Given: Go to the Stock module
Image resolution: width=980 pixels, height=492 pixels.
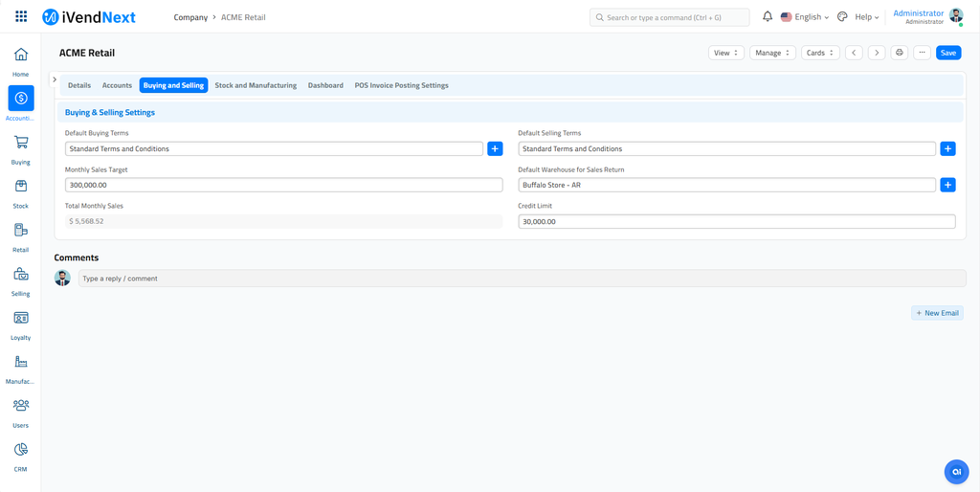Looking at the screenshot, I should tap(20, 187).
